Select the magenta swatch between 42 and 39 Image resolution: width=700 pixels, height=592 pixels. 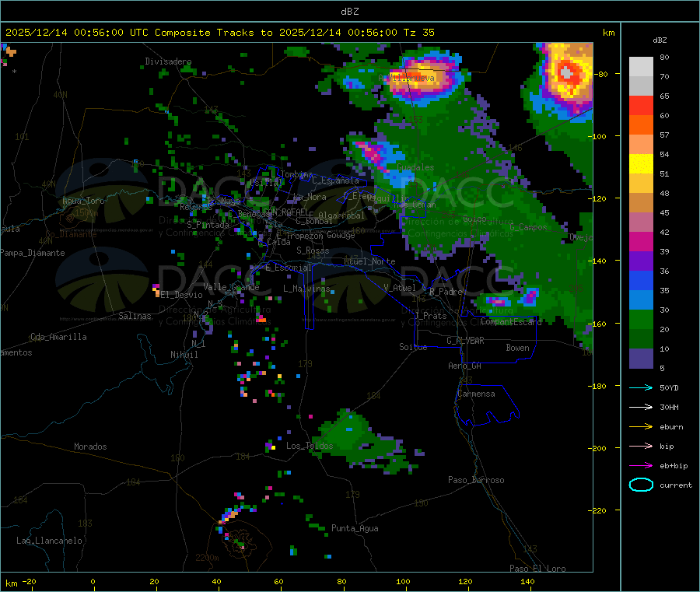(x=641, y=241)
